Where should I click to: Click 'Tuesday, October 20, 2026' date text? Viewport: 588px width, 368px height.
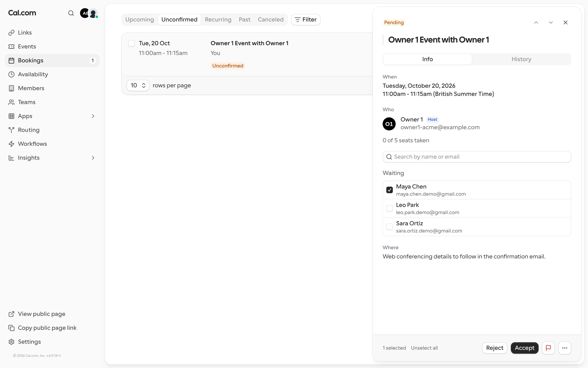pos(419,86)
